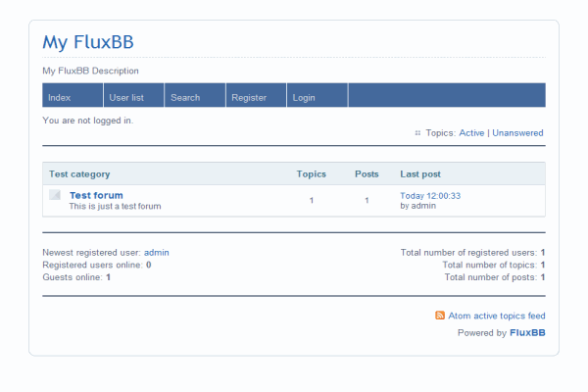Visit the FluxBB link in footer
Viewport: 588px width, 392px height.
tap(527, 333)
